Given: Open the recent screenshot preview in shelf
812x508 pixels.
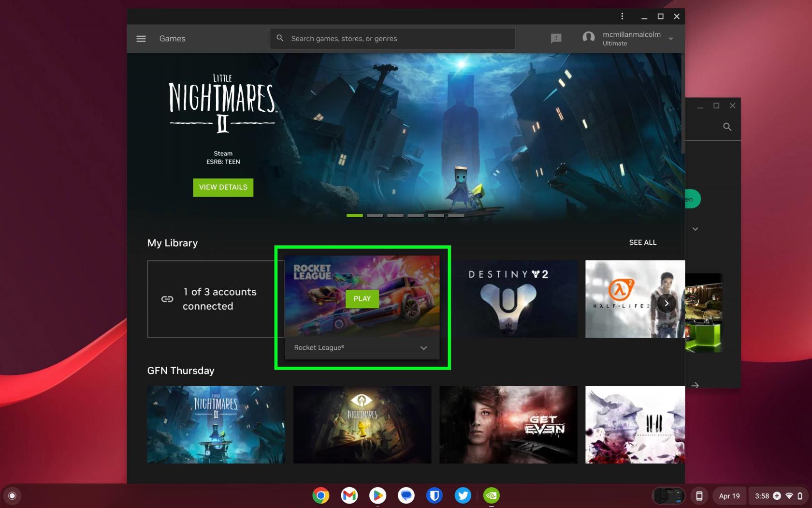Looking at the screenshot, I should point(669,496).
